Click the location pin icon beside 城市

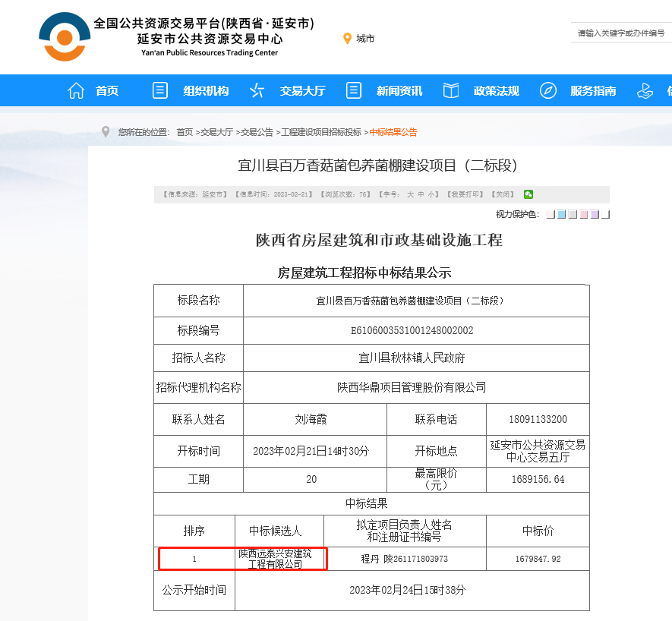pyautogui.click(x=348, y=38)
